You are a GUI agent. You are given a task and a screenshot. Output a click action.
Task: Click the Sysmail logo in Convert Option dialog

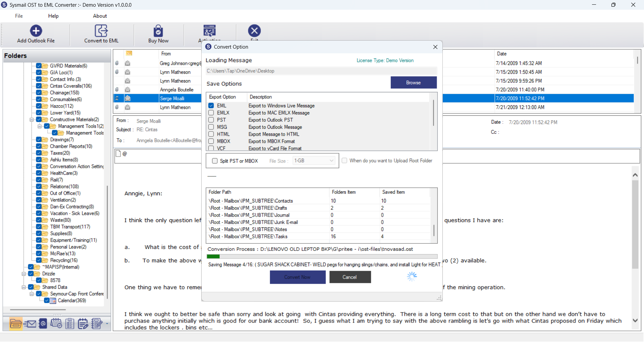click(x=208, y=47)
